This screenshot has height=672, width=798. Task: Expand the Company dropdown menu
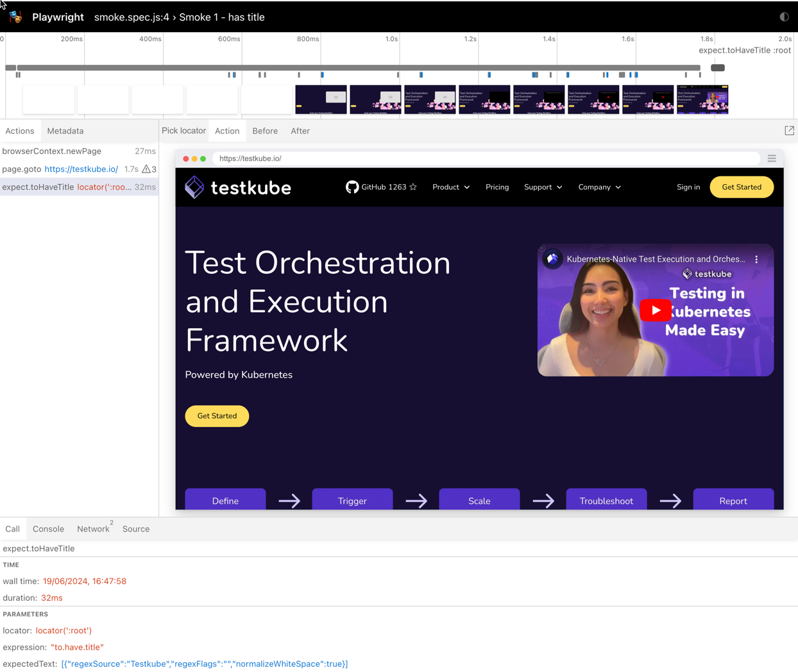599,187
